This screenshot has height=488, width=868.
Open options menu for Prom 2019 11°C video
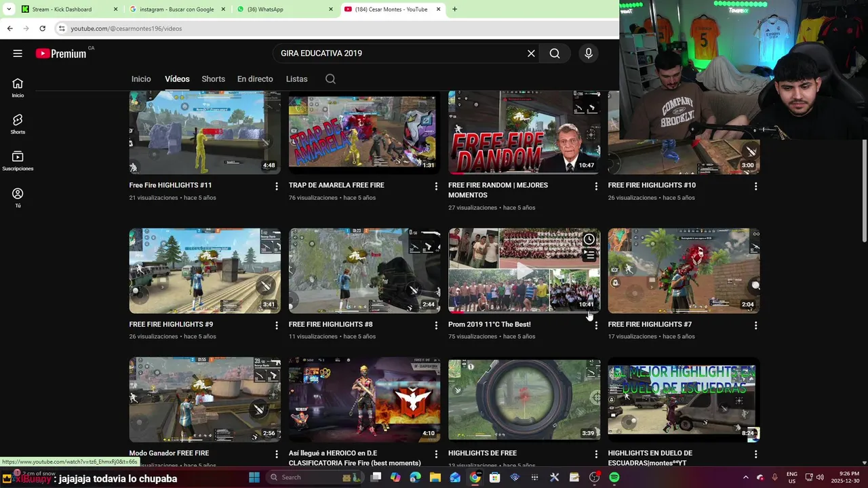tap(596, 325)
